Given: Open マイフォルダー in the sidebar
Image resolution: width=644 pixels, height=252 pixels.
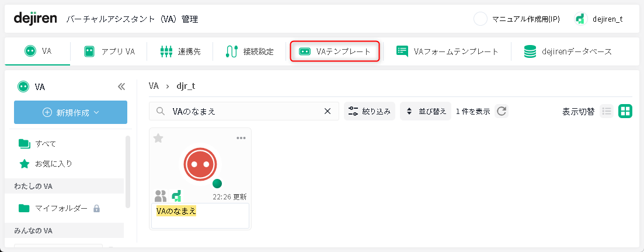Looking at the screenshot, I should coord(61,208).
